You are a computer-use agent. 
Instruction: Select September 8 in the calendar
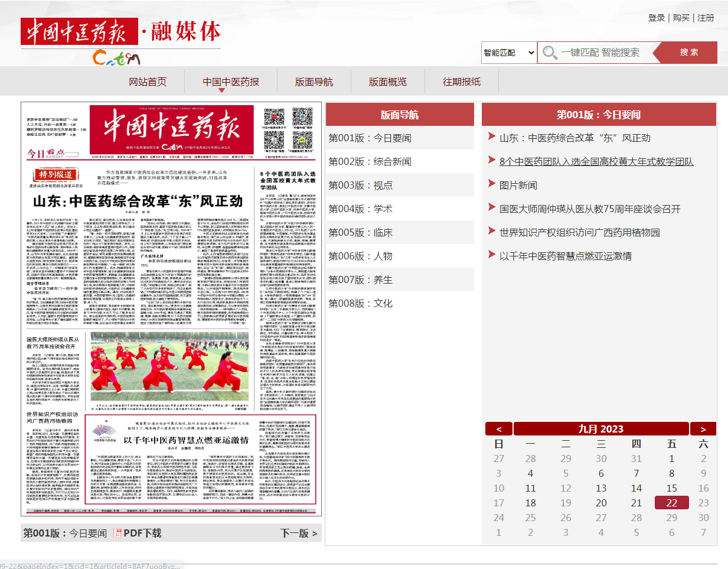(x=672, y=473)
